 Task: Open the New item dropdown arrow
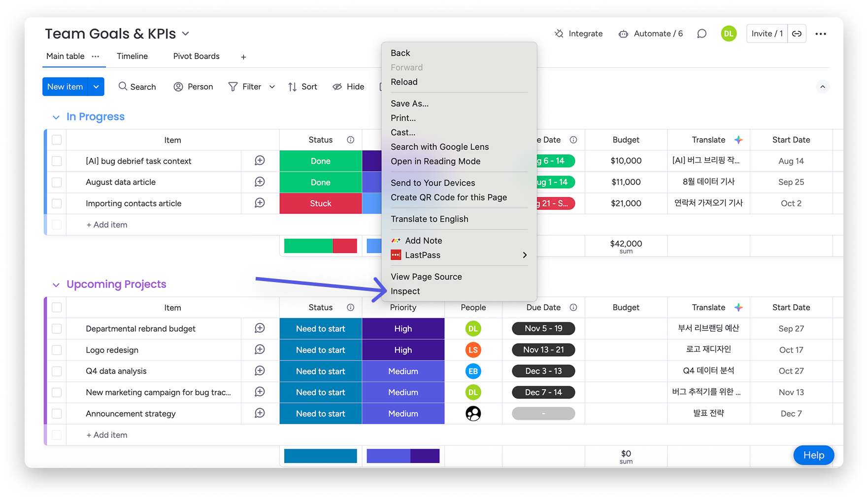(96, 86)
